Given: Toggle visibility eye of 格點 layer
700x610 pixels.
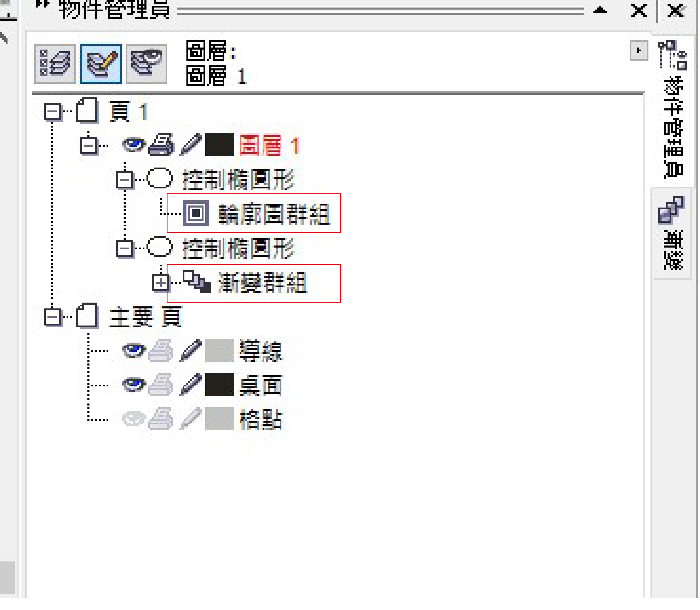Looking at the screenshot, I should pos(134,419).
